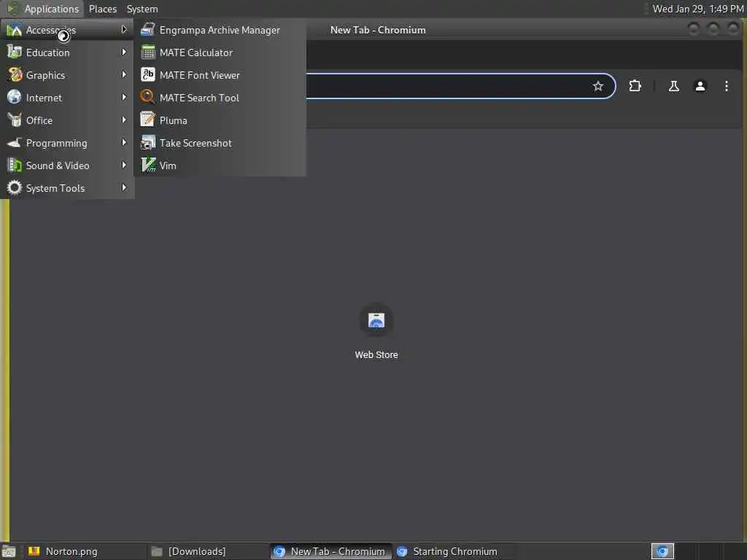
Task: Expand Graphics submenu arrow
Action: click(124, 74)
